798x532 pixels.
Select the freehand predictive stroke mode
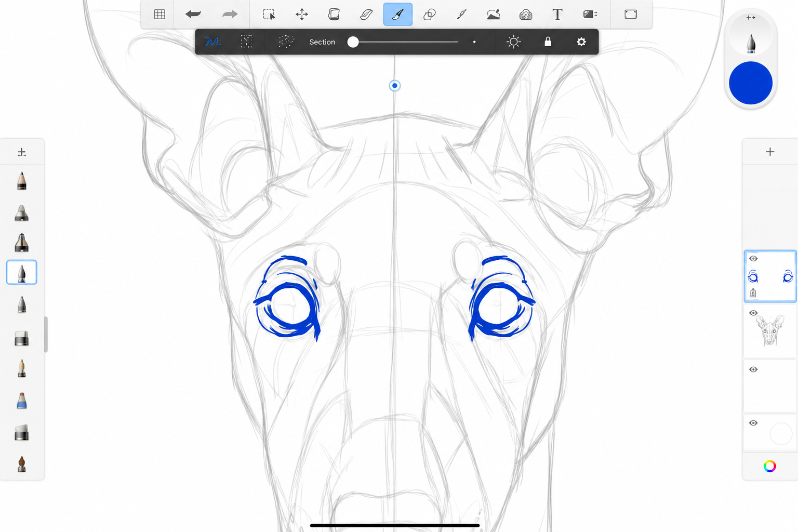[212, 42]
